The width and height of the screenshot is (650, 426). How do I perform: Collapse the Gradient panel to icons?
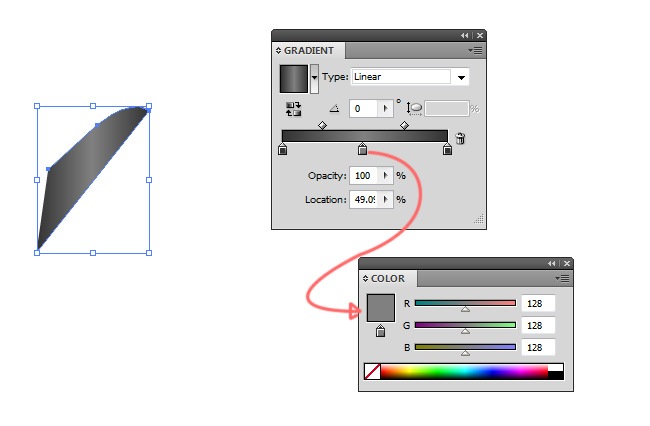tap(464, 36)
